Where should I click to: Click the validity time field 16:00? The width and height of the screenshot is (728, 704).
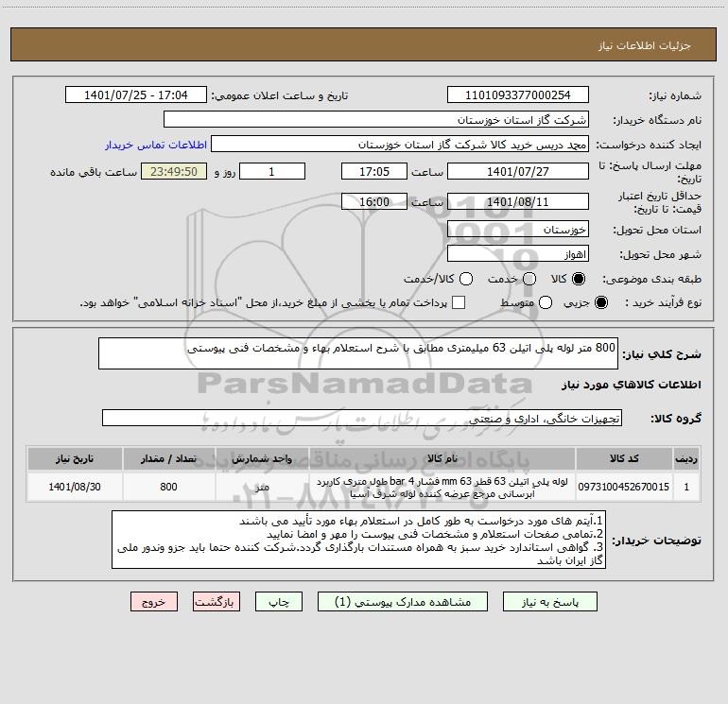(374, 201)
